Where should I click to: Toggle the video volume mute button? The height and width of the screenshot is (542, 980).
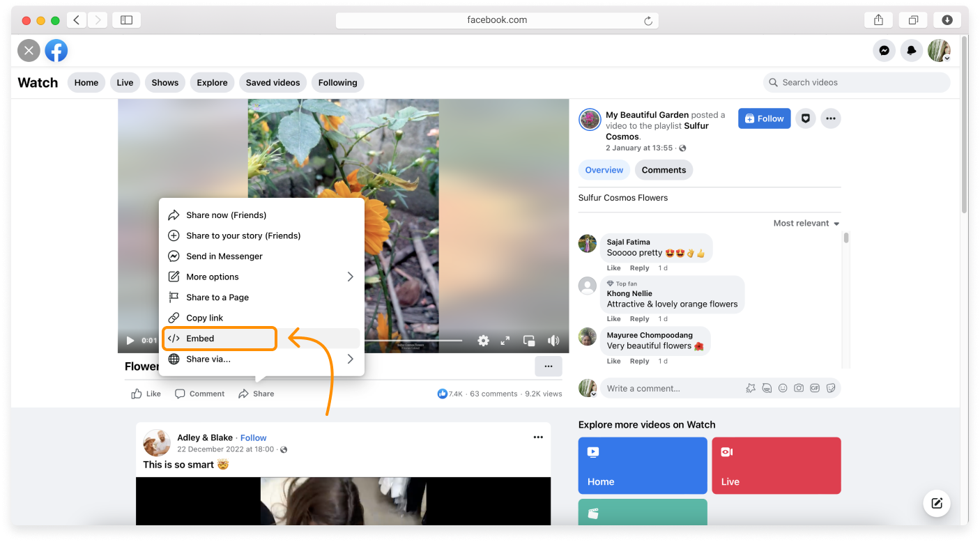pos(553,341)
